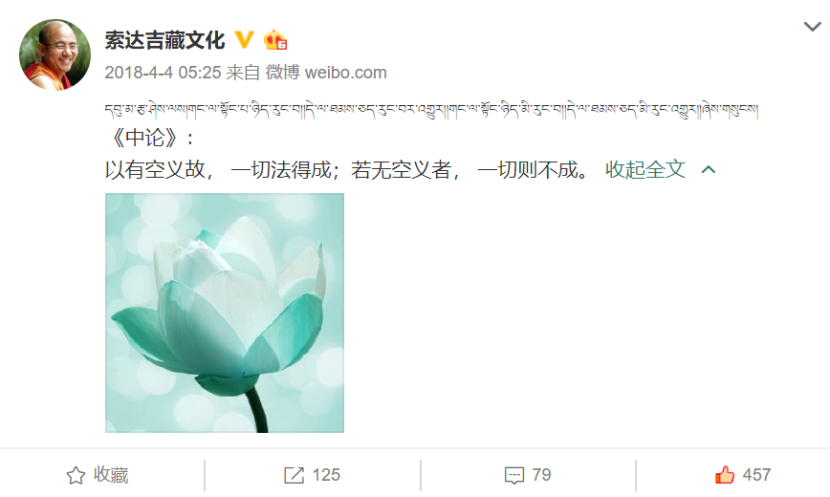
Task: Open the 79 comments count
Action: pos(542,475)
